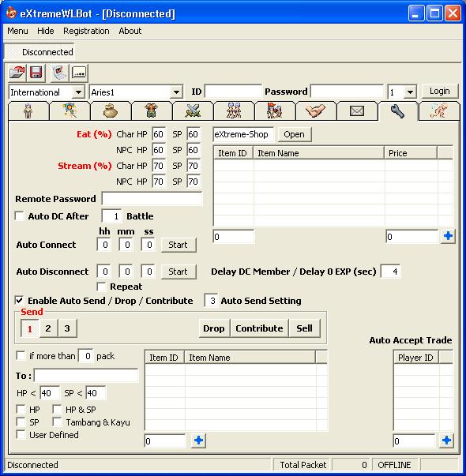Click the Contribute button
Image resolution: width=466 pixels, height=476 pixels.
[259, 328]
